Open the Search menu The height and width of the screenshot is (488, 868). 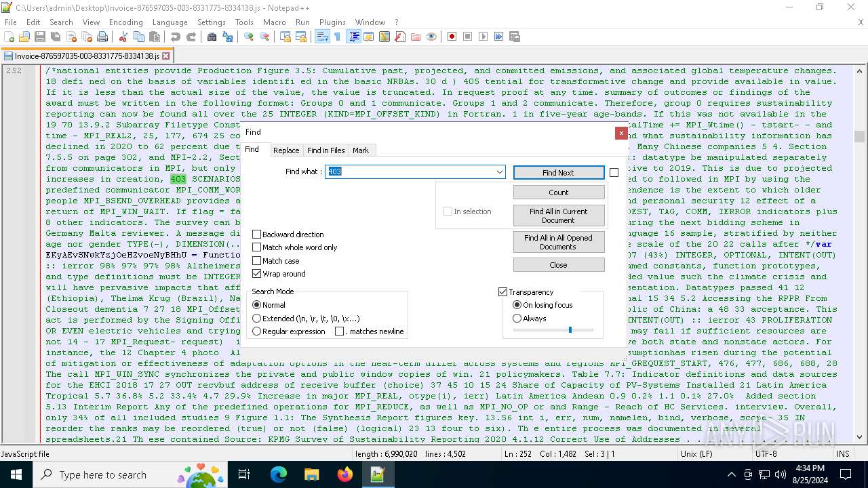click(61, 22)
